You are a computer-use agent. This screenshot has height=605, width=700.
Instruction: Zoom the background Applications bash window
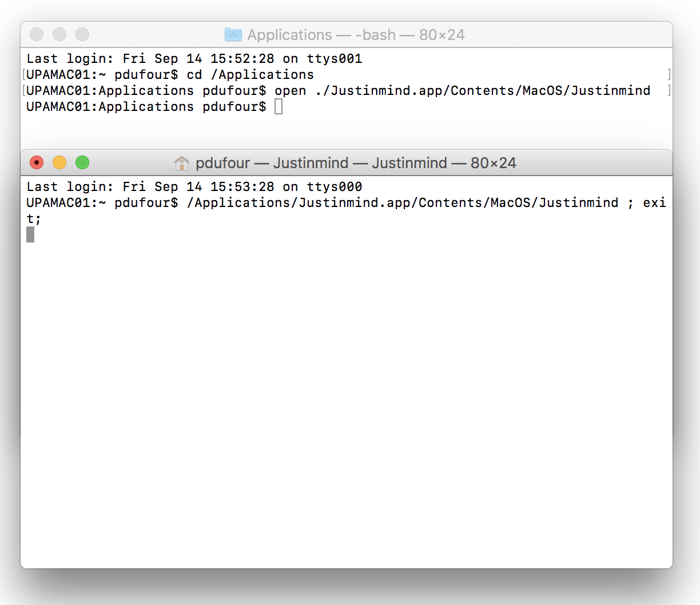click(82, 35)
